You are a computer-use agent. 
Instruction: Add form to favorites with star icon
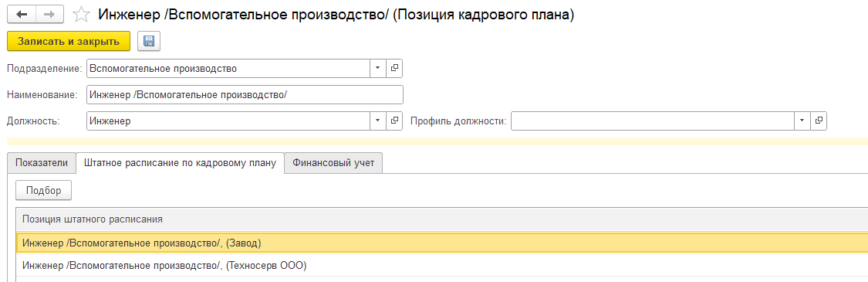tap(81, 15)
